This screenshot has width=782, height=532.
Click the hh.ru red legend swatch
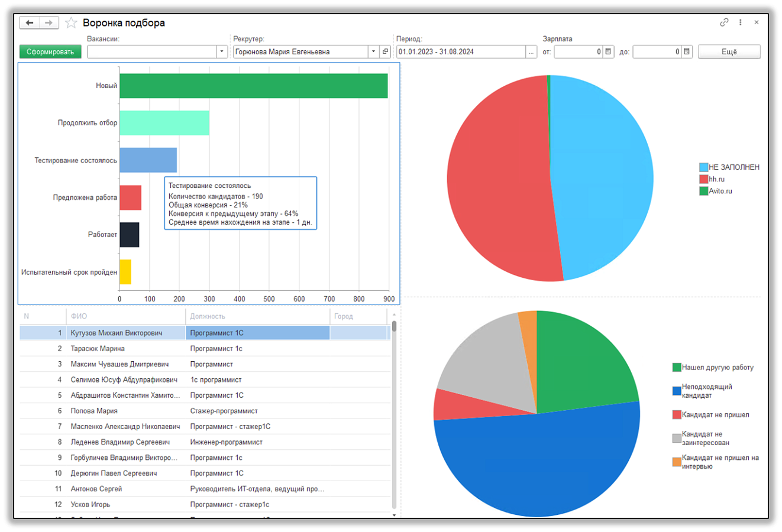point(704,179)
